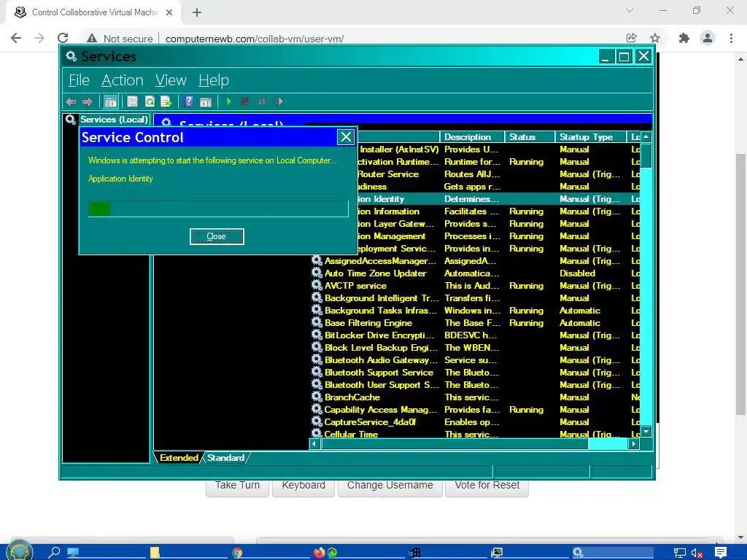Select the Capability Access Manager row

tap(476, 409)
